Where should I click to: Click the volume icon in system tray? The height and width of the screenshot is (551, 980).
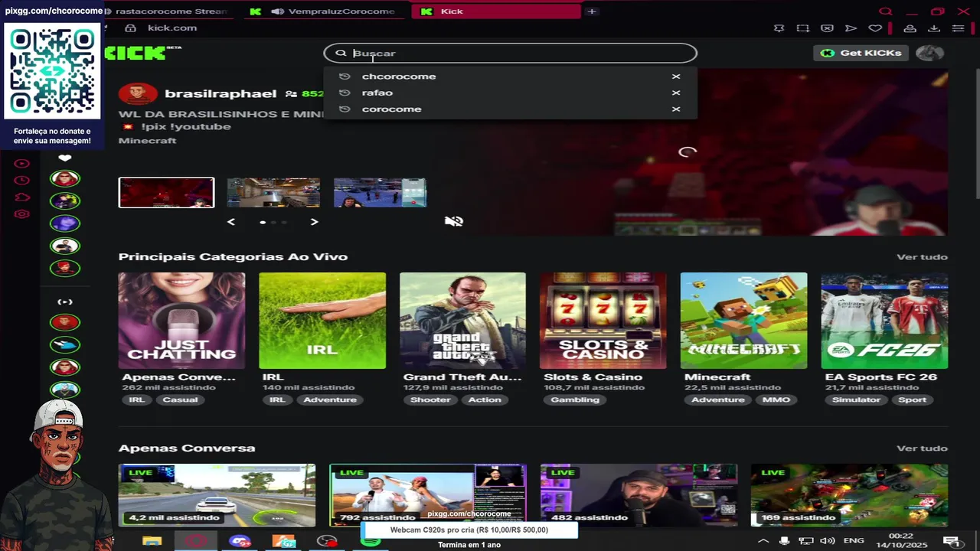point(828,541)
